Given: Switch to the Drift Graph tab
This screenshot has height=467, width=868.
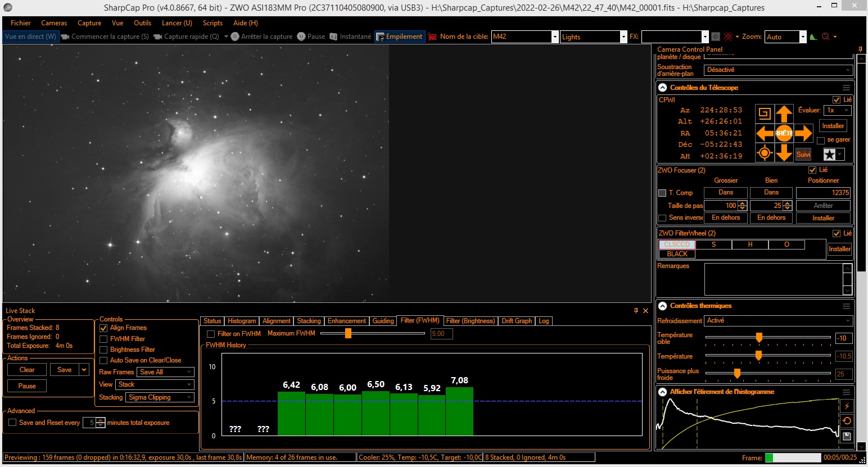Looking at the screenshot, I should point(516,321).
